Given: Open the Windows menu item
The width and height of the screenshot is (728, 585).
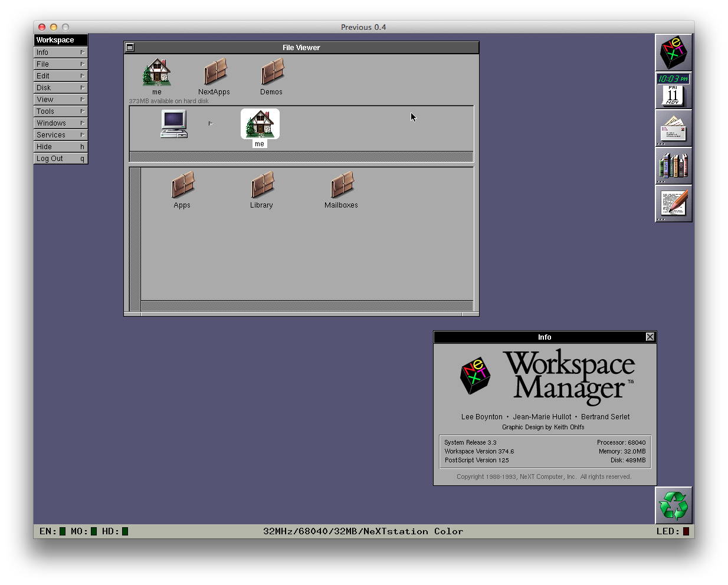Looking at the screenshot, I should tap(61, 123).
